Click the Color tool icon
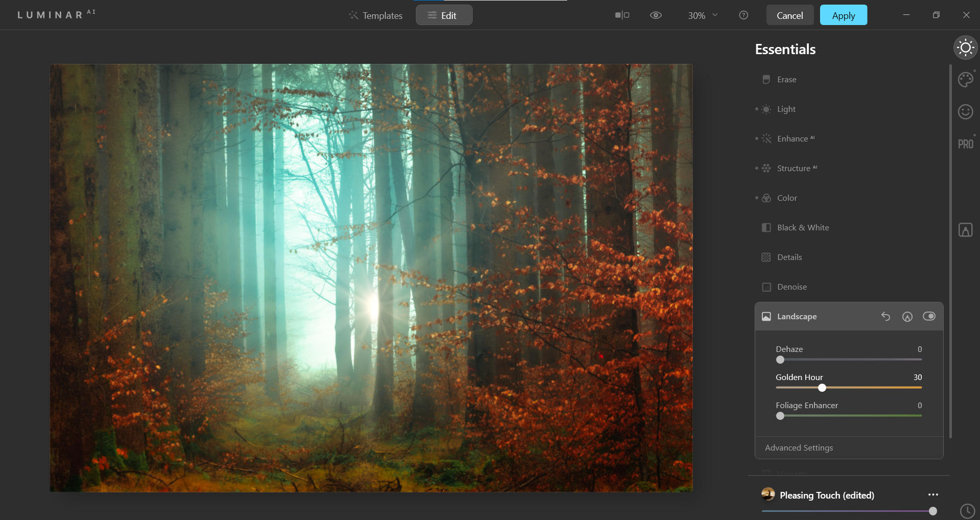The width and height of the screenshot is (980, 520). pos(766,198)
